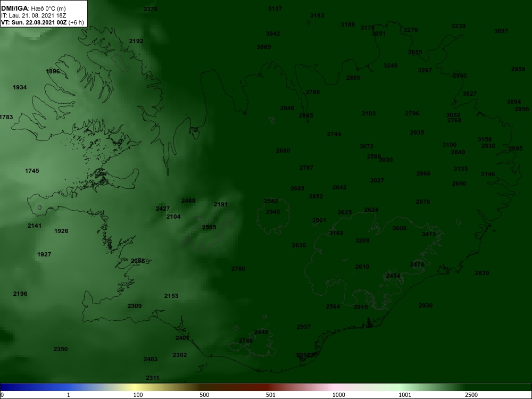The height and width of the screenshot is (399, 532).
Task: Click the legend label 2500
Action: 471,395
